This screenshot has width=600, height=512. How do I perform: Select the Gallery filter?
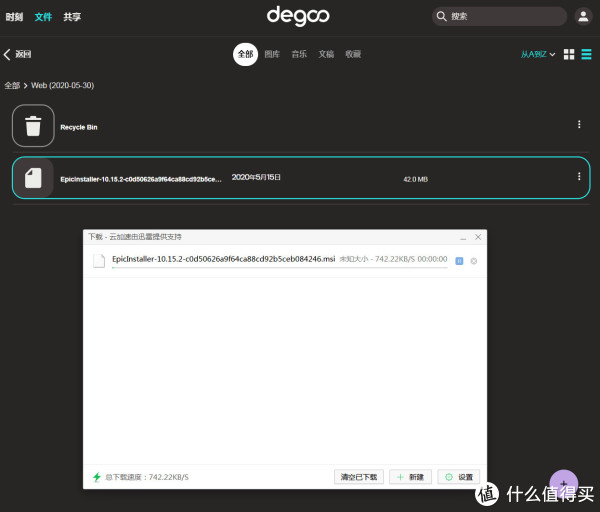tap(272, 54)
